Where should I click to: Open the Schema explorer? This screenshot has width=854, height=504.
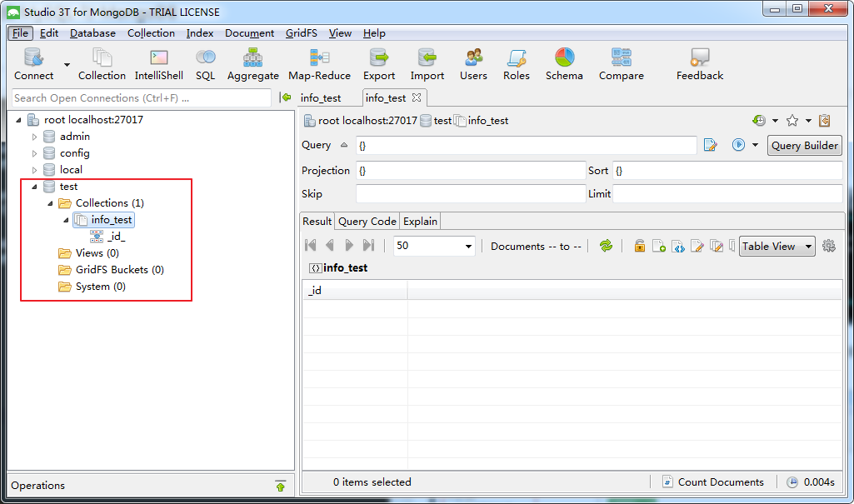point(564,63)
